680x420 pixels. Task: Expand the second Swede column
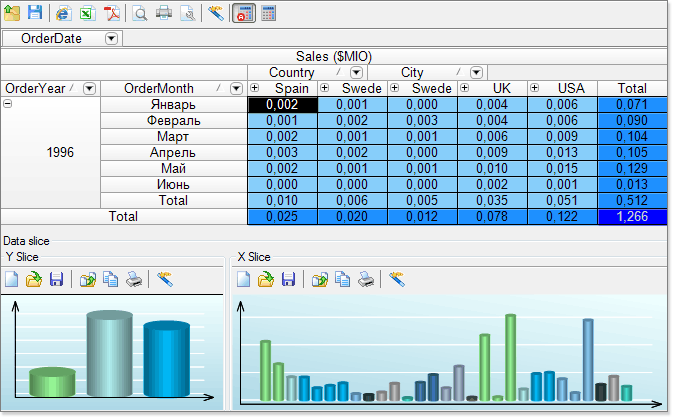coord(395,88)
